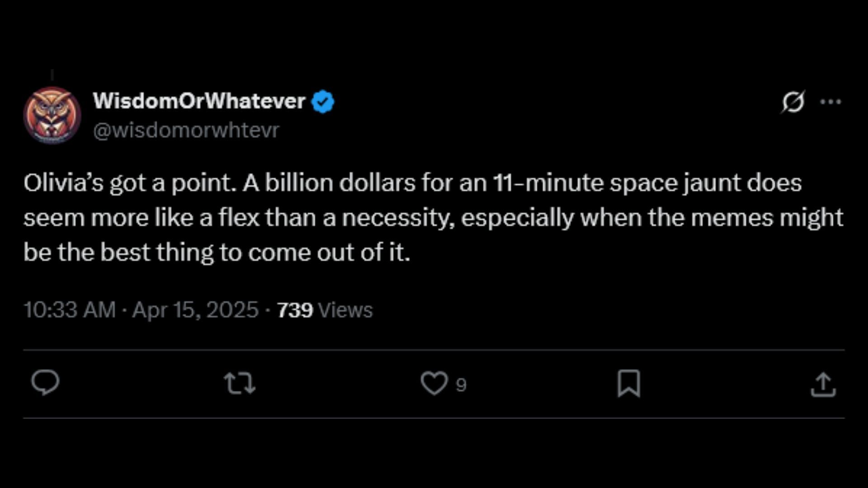Image resolution: width=868 pixels, height=488 pixels.
Task: Open the share icon menu
Action: pos(823,385)
